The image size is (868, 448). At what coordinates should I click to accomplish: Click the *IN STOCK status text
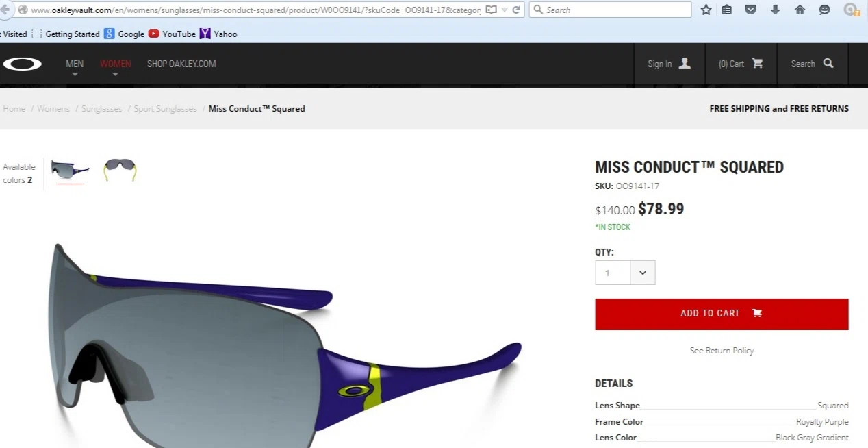tap(613, 227)
